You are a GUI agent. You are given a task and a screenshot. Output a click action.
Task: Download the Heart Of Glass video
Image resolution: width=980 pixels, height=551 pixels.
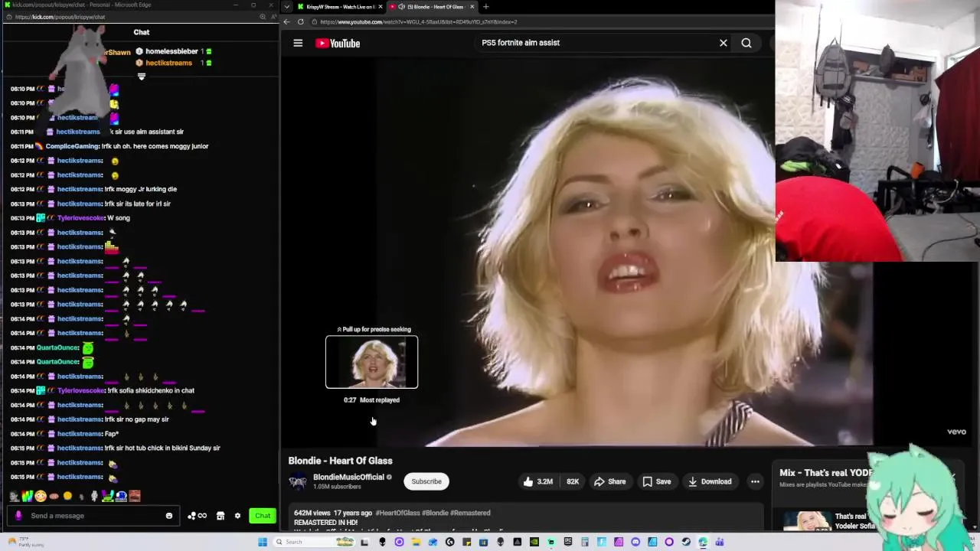pyautogui.click(x=710, y=481)
